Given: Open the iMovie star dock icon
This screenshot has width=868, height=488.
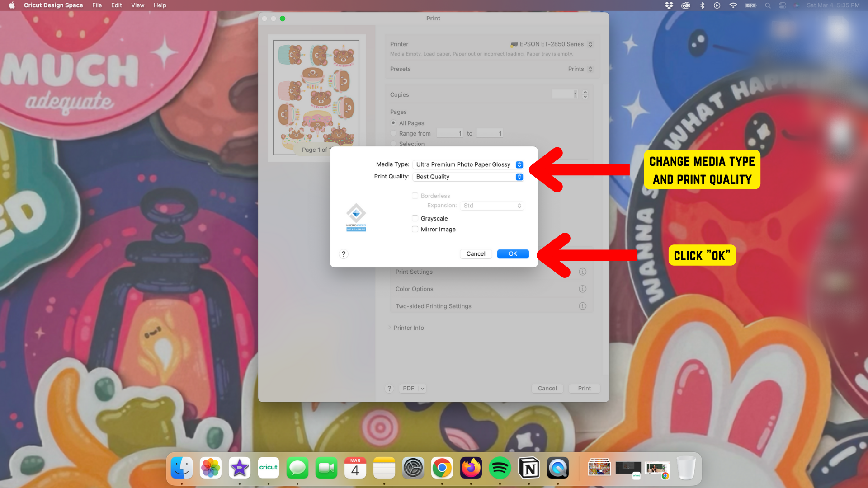Looking at the screenshot, I should coord(239,468).
